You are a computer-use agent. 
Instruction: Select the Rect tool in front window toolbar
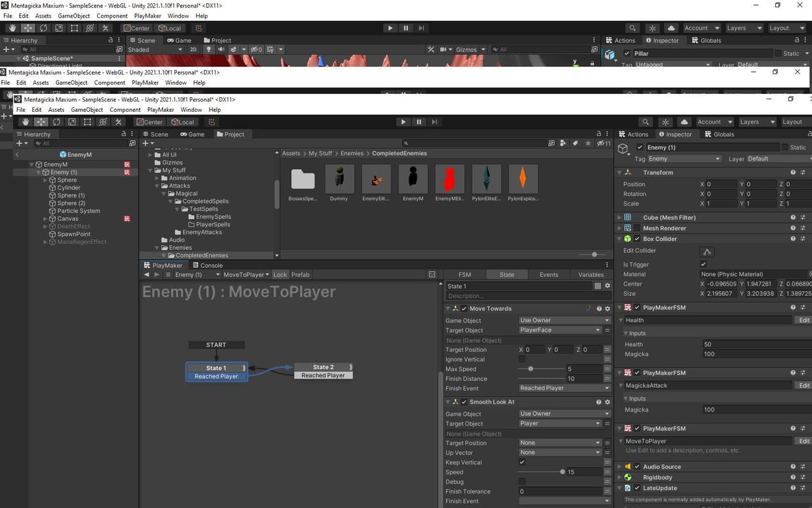pos(88,122)
